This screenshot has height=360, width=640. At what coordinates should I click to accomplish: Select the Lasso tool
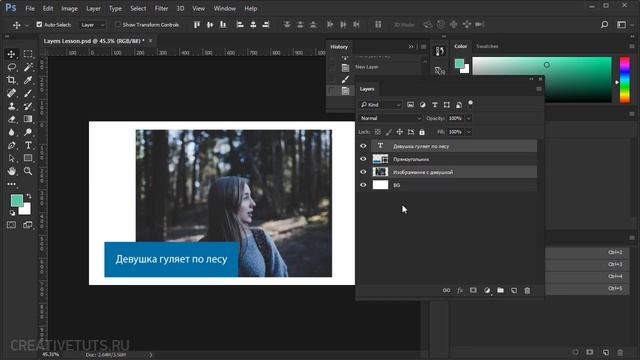coord(11,67)
